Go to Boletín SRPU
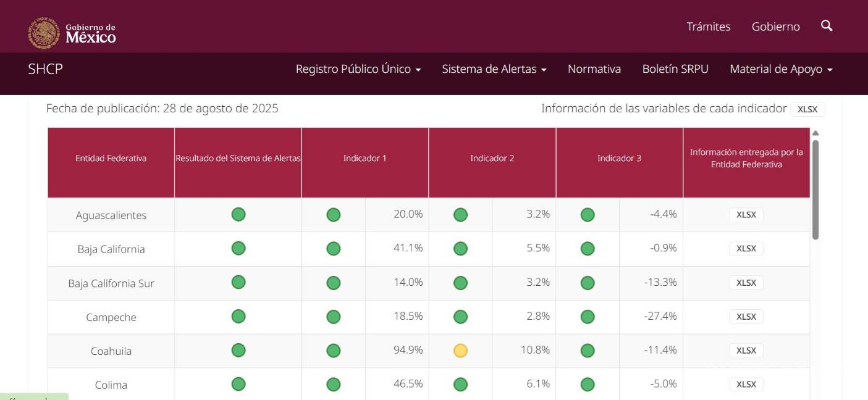 pyautogui.click(x=675, y=69)
